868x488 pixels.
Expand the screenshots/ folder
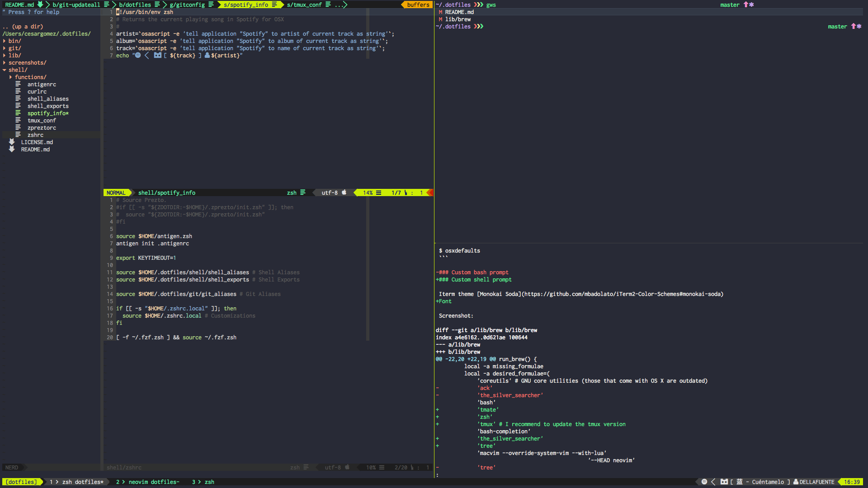(27, 62)
